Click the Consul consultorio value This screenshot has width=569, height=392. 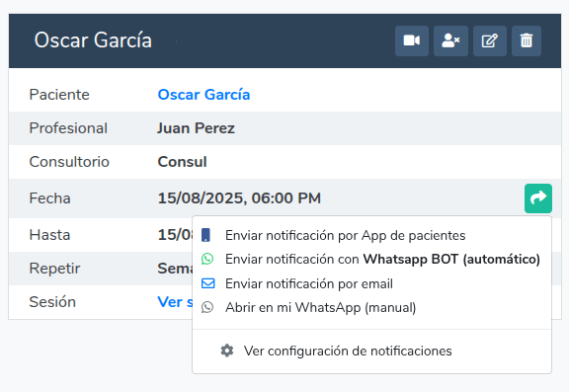(182, 162)
